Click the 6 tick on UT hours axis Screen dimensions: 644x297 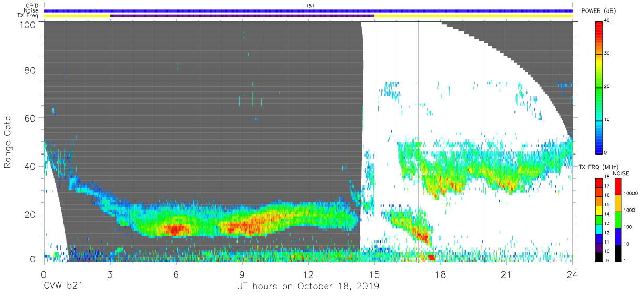coord(176,273)
